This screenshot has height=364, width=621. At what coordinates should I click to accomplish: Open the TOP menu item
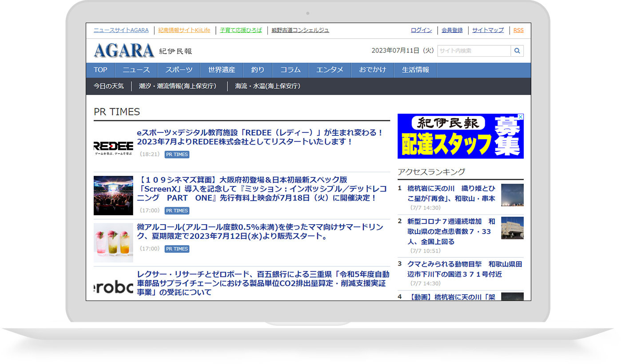tap(100, 70)
